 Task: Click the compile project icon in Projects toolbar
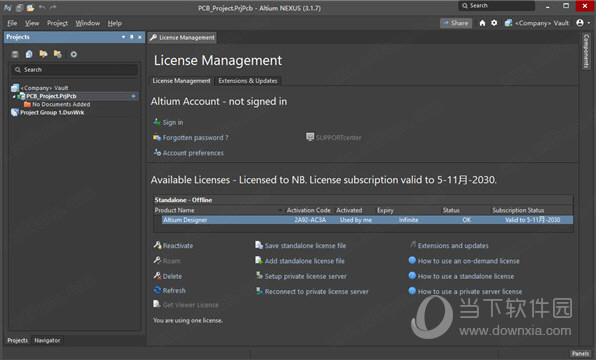tap(29, 54)
